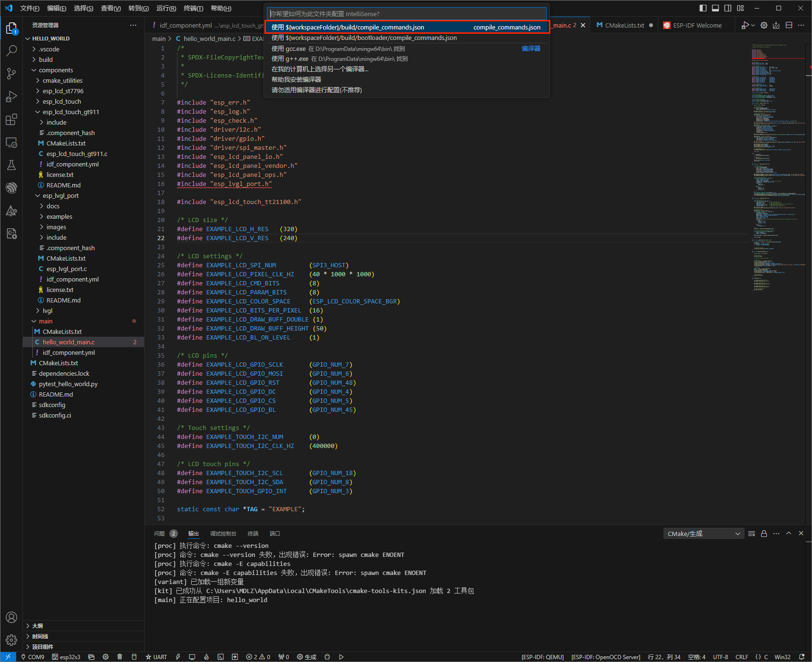The height and width of the screenshot is (662, 812).
Task: Click UTF-8 encoding in status bar
Action: 720,657
